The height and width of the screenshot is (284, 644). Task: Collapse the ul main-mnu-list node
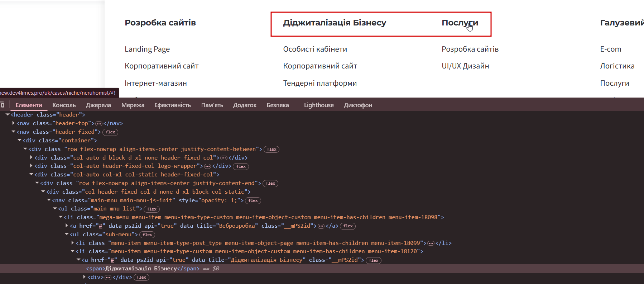pyautogui.click(x=55, y=209)
